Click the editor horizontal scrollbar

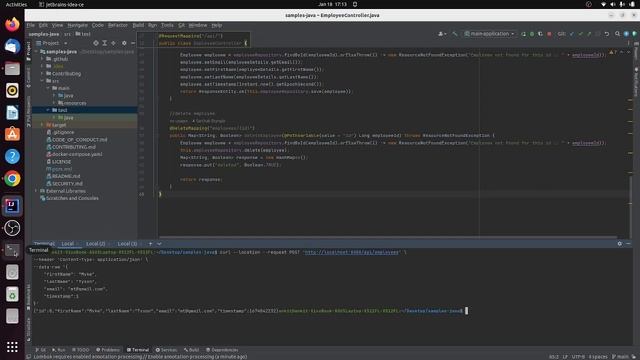point(388,237)
